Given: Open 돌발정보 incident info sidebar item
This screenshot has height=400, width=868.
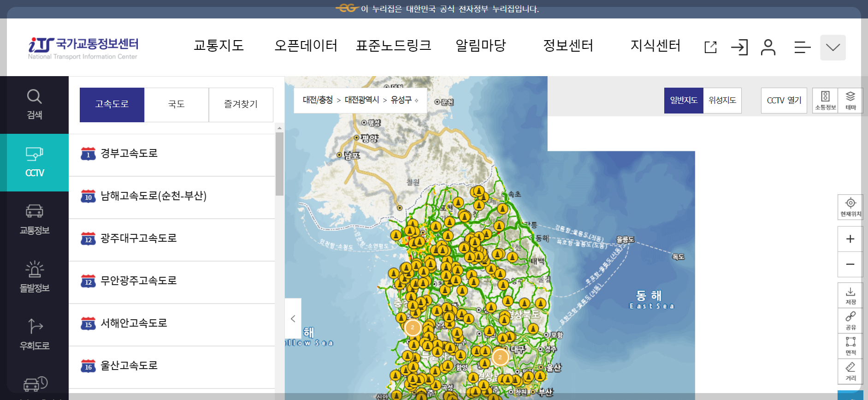Looking at the screenshot, I should click(x=34, y=278).
